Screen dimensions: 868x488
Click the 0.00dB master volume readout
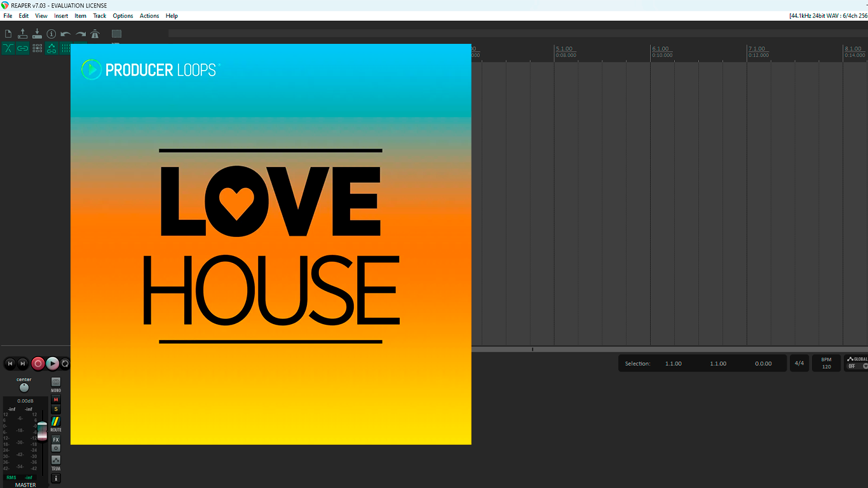pos(25,401)
